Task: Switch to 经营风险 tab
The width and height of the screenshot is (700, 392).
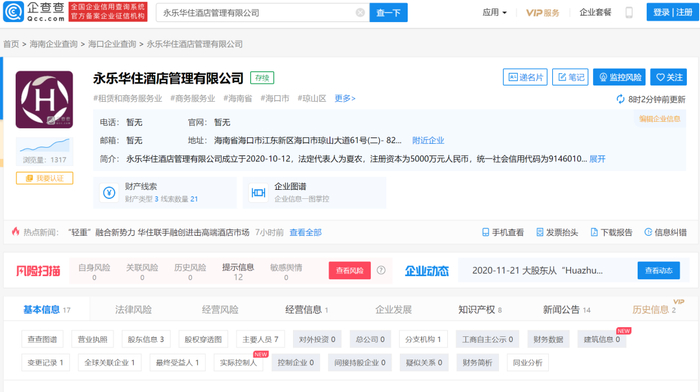Action: (220, 309)
